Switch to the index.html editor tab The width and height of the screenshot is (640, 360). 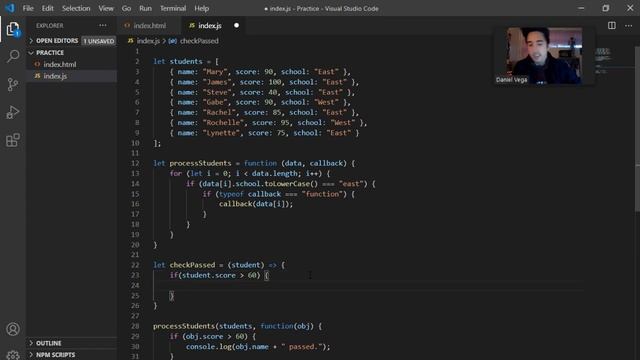149,25
